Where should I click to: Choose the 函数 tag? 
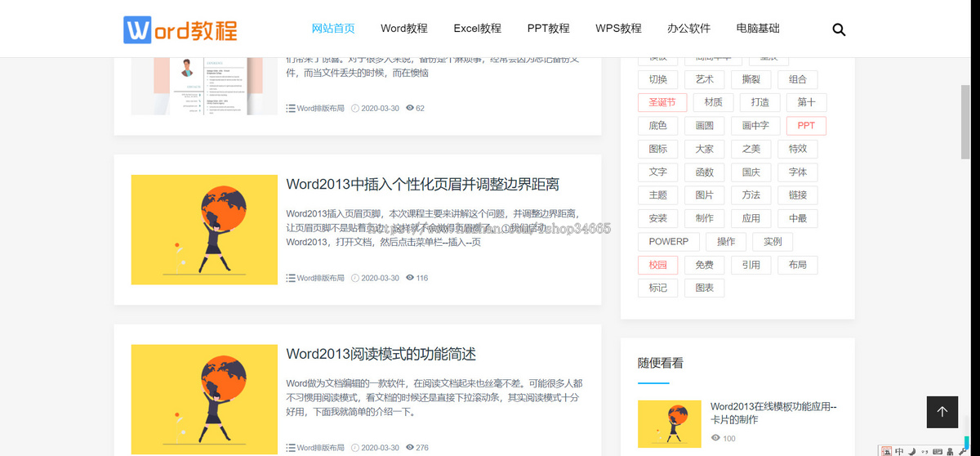[x=705, y=172]
